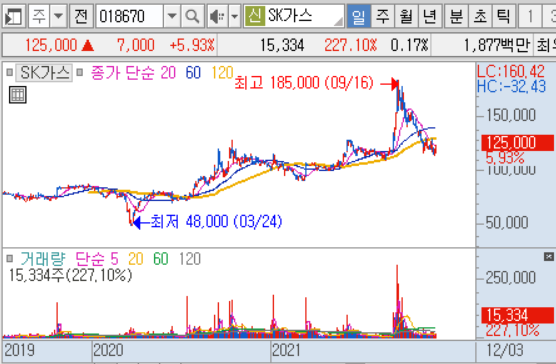Viewport: 556px width, 364px height.
Task: Click the 전 button
Action: (x=81, y=16)
